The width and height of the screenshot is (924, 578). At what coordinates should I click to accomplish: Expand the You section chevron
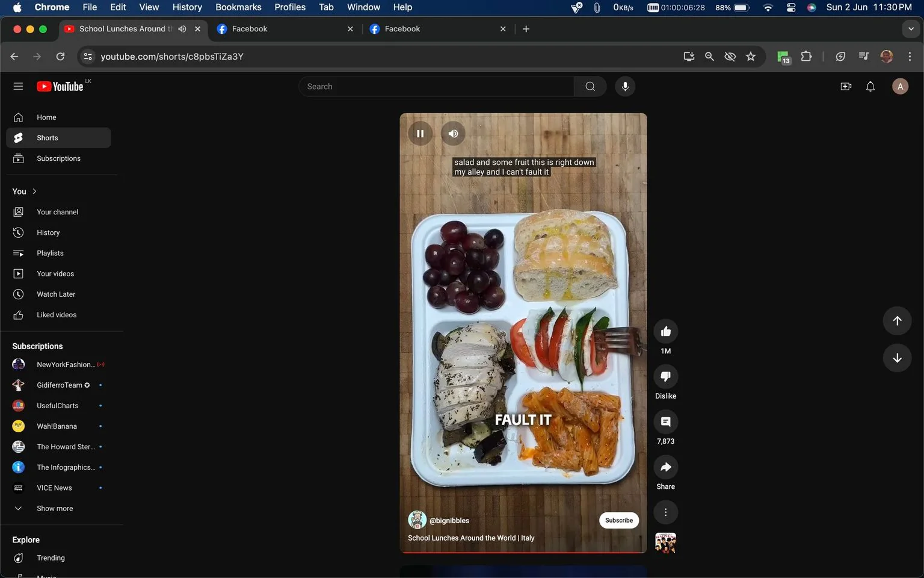click(34, 191)
